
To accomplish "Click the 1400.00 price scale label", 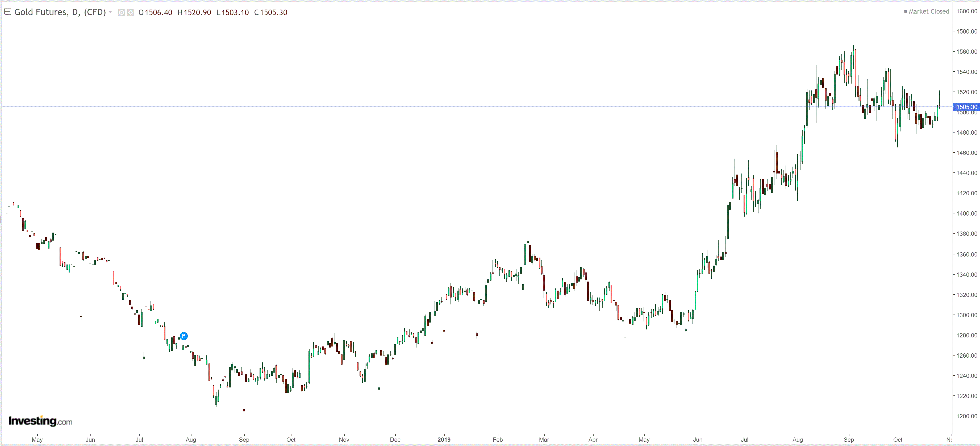I will tap(966, 213).
